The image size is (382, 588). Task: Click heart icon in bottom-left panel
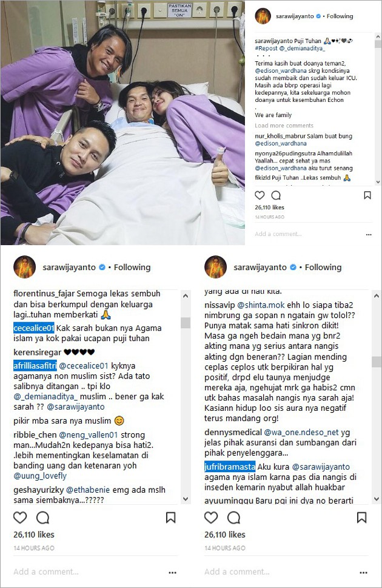tap(20, 518)
